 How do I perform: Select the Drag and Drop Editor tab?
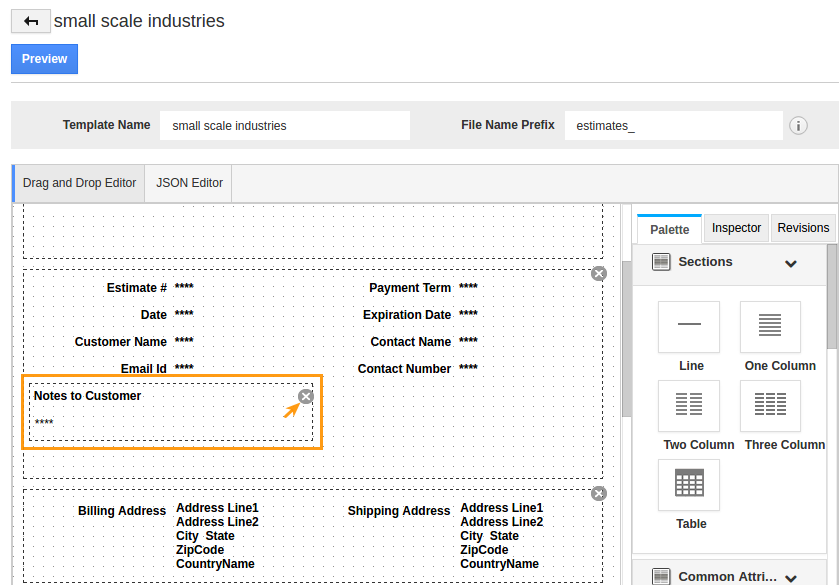click(x=79, y=183)
